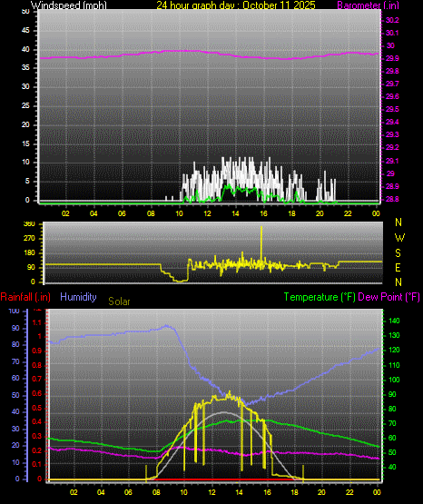
Task: Click the 100 humidity scale value
Action: [15, 311]
